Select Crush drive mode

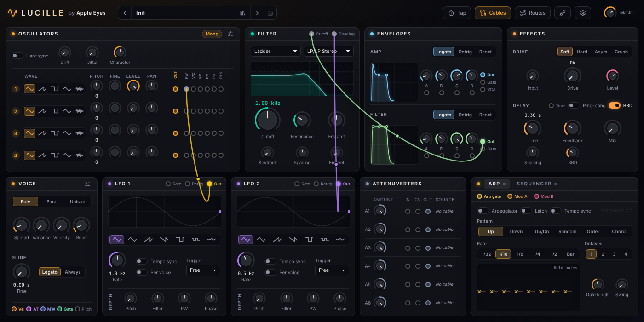[x=621, y=52]
